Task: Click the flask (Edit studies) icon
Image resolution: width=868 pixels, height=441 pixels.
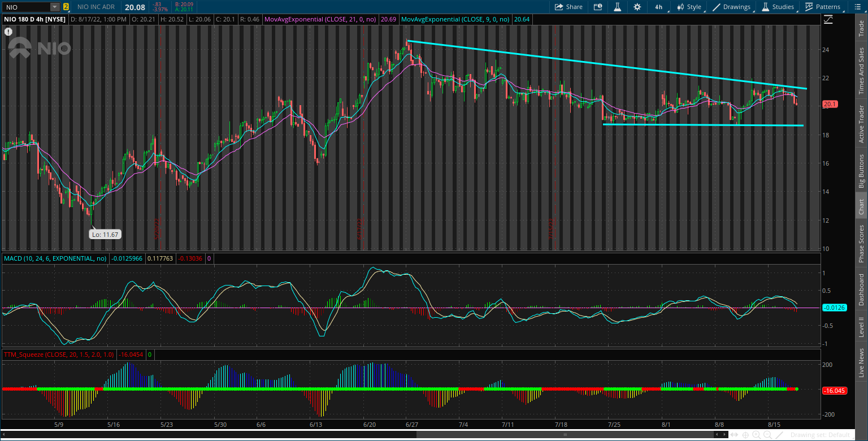Action: coord(618,7)
